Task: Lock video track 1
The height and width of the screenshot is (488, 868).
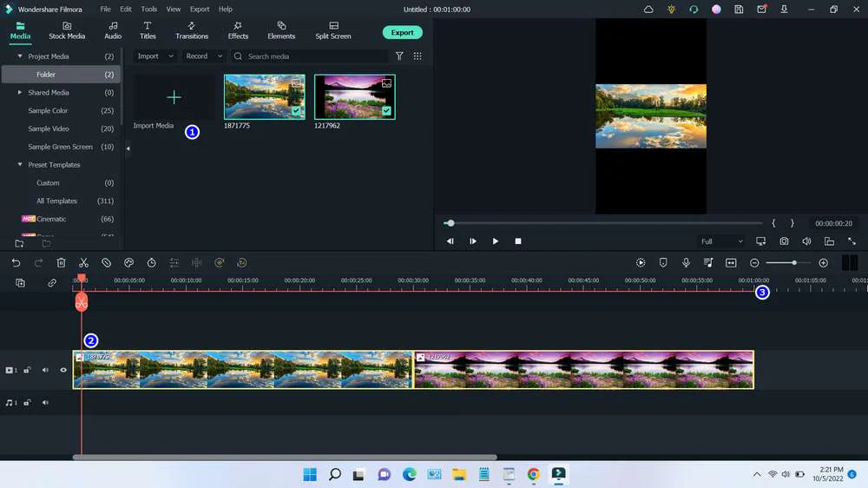Action: pyautogui.click(x=27, y=370)
